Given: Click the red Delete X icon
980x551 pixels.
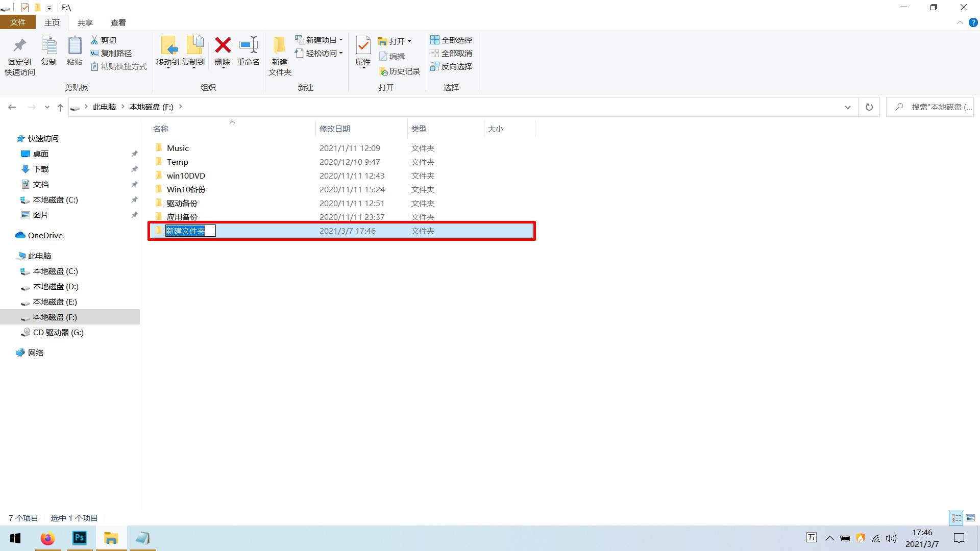Looking at the screenshot, I should pyautogui.click(x=223, y=45).
